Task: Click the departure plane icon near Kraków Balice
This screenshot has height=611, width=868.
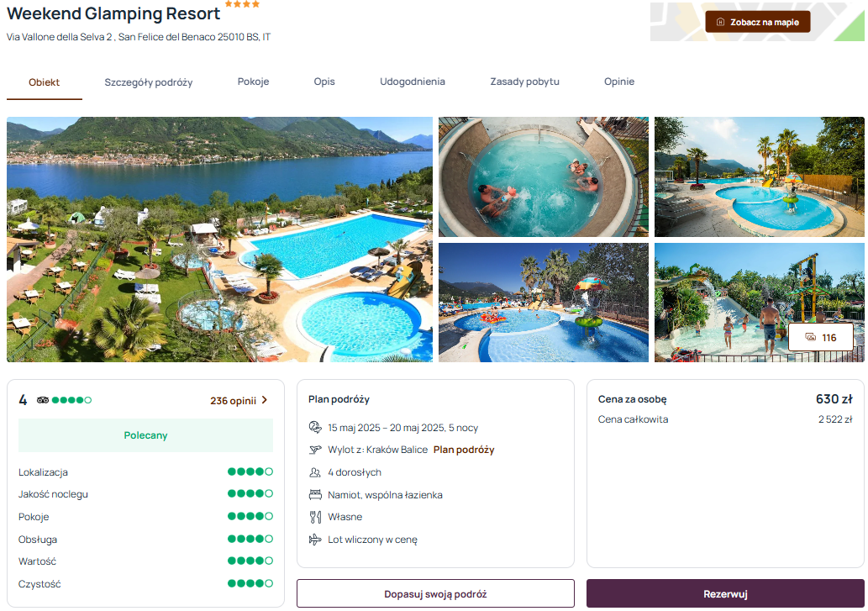Action: pos(315,450)
